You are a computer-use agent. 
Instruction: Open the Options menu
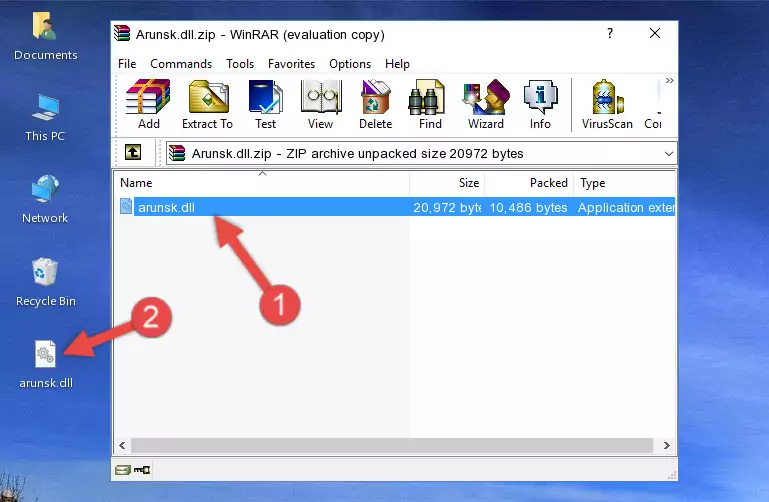pyautogui.click(x=350, y=64)
